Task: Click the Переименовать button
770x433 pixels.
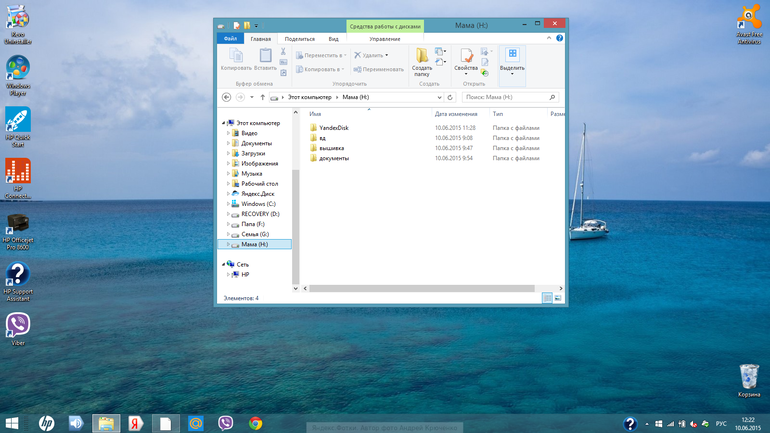Action: point(379,69)
